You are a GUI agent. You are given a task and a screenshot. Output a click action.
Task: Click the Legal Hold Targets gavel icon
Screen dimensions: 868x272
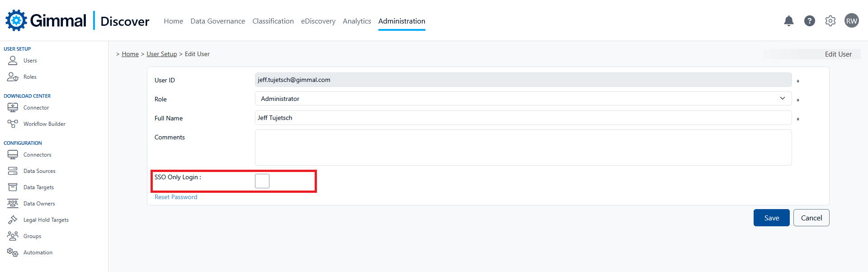pos(13,220)
